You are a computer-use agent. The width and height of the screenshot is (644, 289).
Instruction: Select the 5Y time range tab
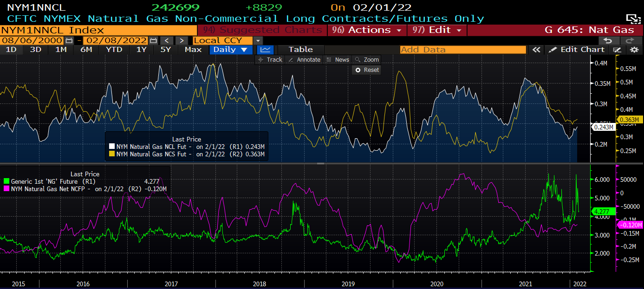(x=166, y=50)
